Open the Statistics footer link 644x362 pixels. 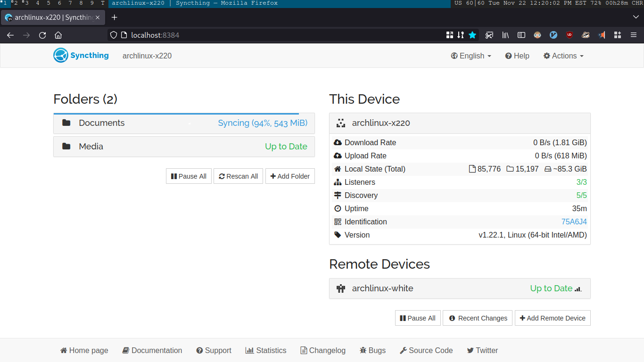(266, 350)
